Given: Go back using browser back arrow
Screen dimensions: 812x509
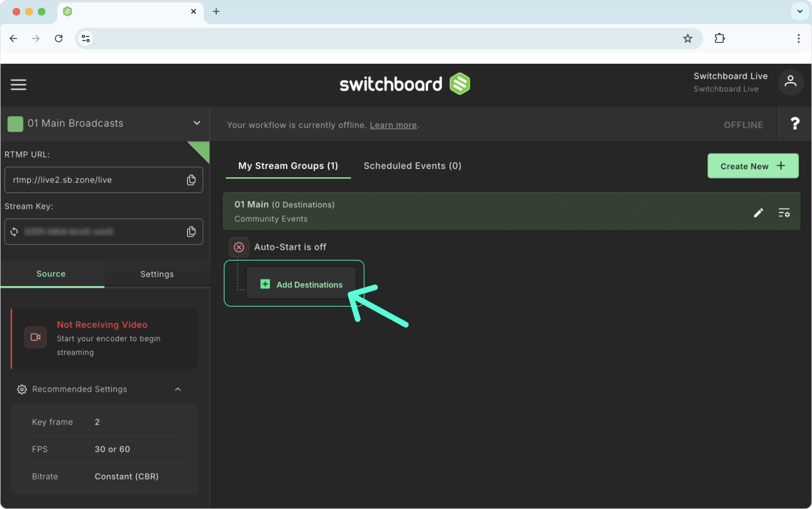Looking at the screenshot, I should (13, 38).
